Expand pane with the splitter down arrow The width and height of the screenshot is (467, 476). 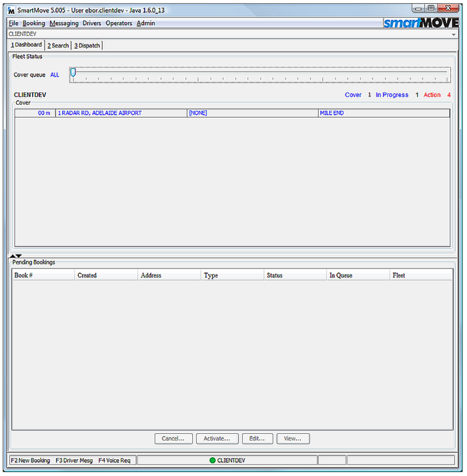pos(19,256)
